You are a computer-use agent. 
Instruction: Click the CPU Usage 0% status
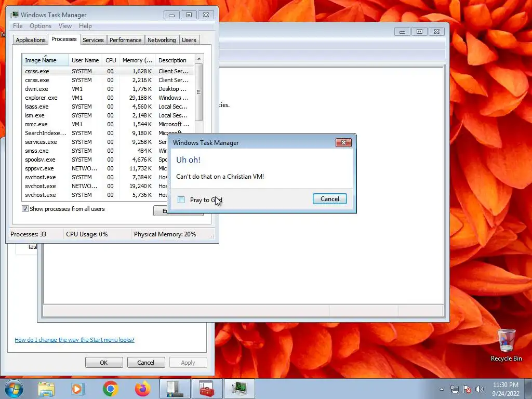[87, 234]
